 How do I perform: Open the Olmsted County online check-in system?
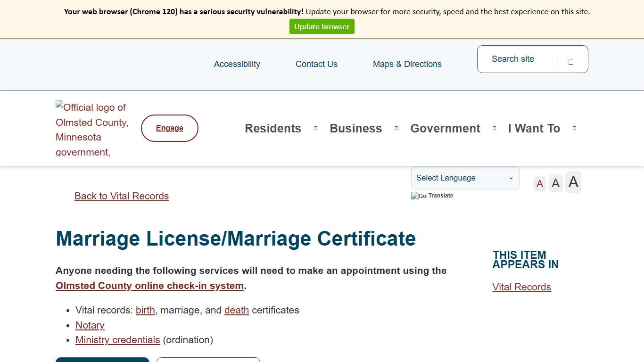149,286
